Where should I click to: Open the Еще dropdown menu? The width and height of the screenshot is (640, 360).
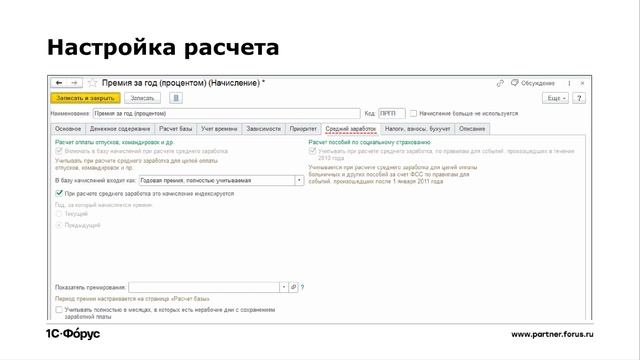pos(555,98)
